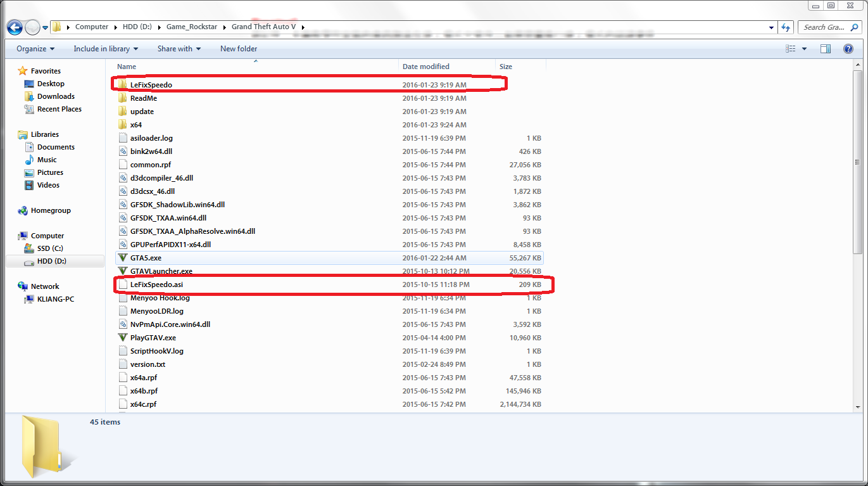868x486 pixels.
Task: Select Documents under Libraries
Action: coord(56,147)
